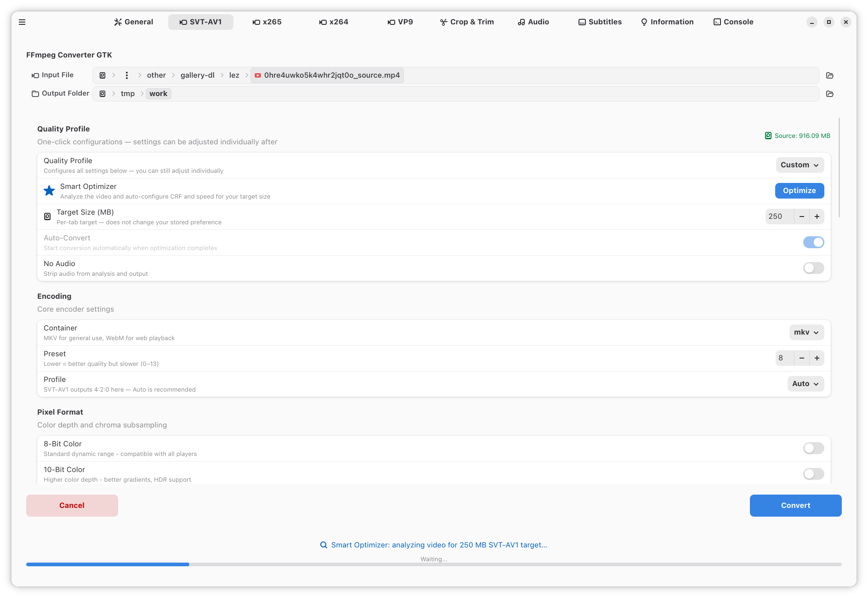Switch to the General tab
Image resolution: width=868 pixels, height=598 pixels.
coord(134,22)
